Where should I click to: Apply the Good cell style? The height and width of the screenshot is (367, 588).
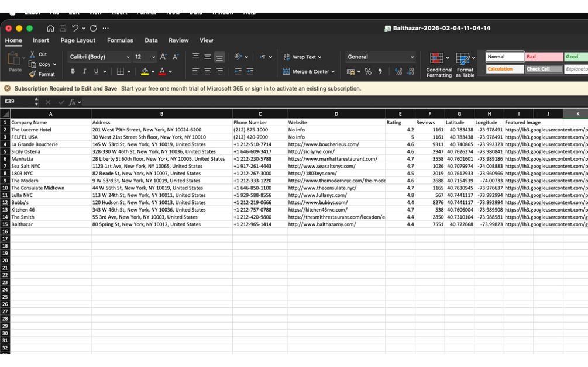pos(576,57)
